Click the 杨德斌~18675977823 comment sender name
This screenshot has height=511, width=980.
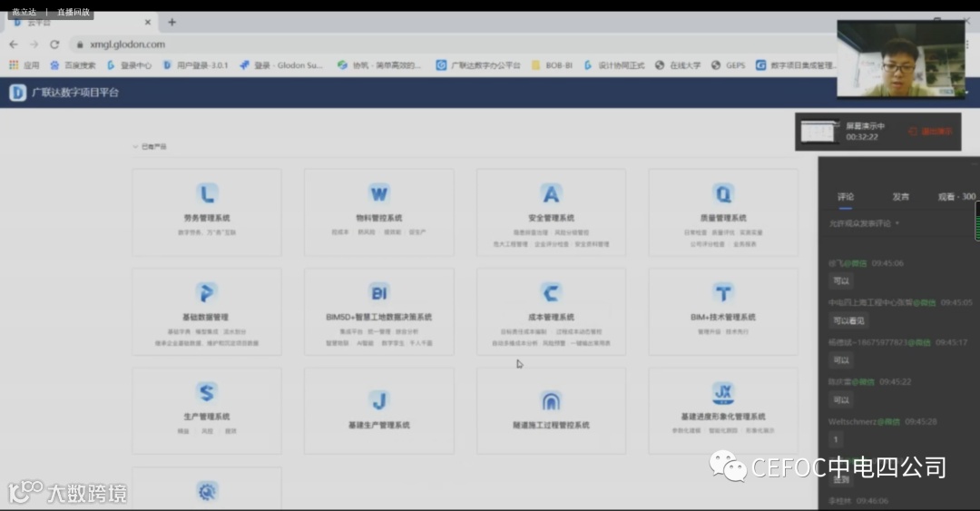point(879,343)
